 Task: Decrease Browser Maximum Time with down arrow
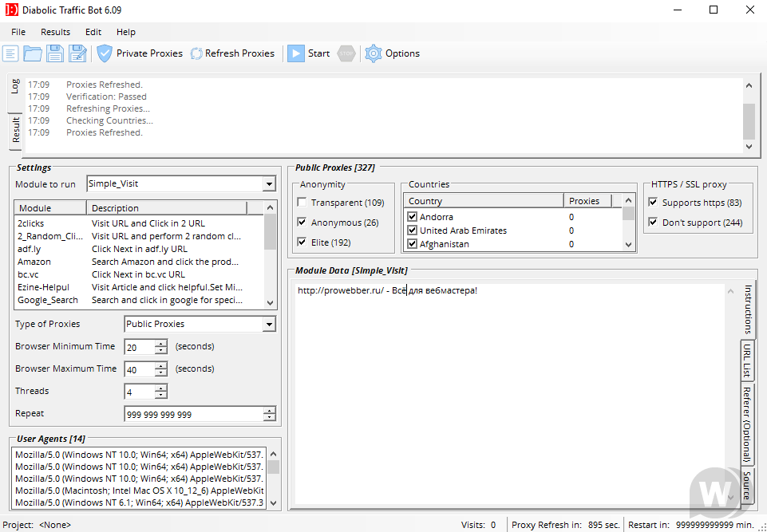tap(161, 372)
